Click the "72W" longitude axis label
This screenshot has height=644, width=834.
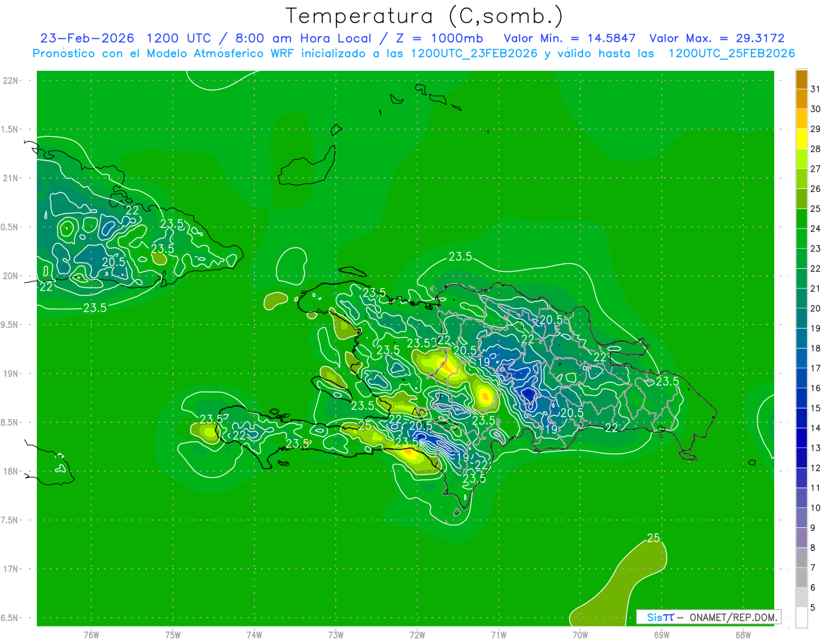point(417,634)
